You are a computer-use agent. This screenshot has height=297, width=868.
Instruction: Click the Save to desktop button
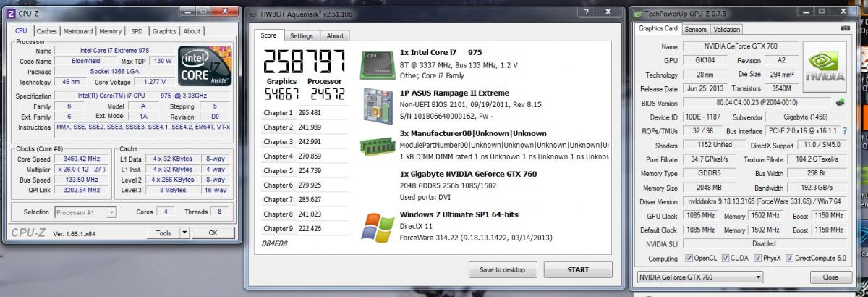[x=501, y=269]
